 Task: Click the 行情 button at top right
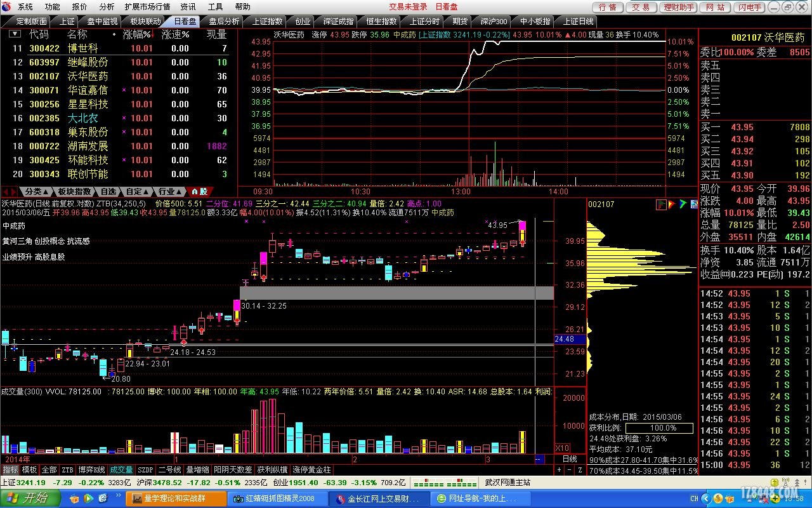pyautogui.click(x=608, y=7)
